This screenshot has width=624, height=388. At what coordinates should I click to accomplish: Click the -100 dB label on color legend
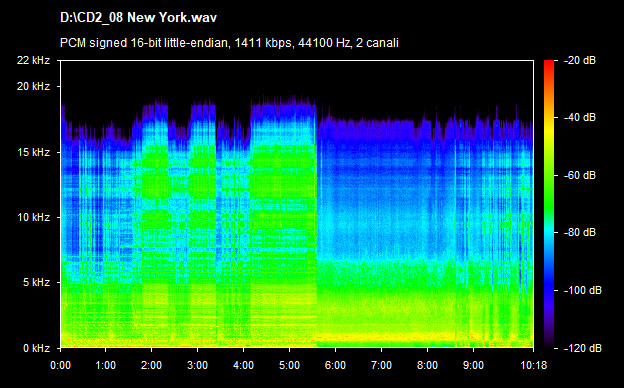click(583, 291)
